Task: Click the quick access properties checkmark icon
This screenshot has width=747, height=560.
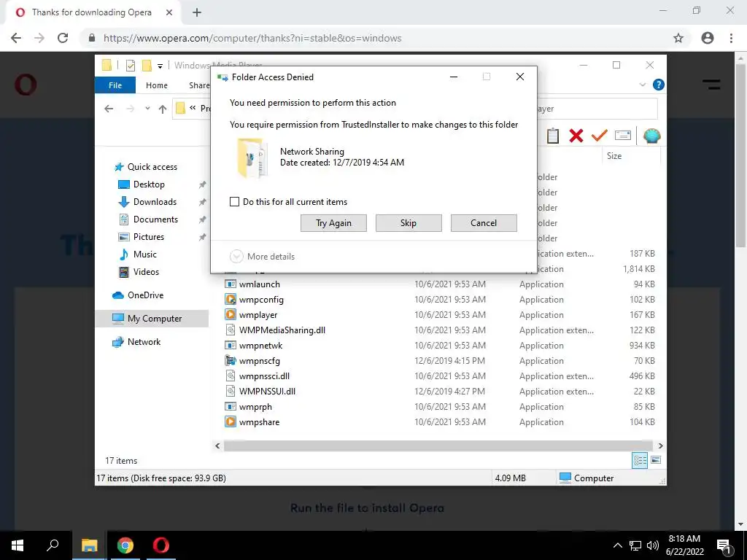Action: coord(130,65)
